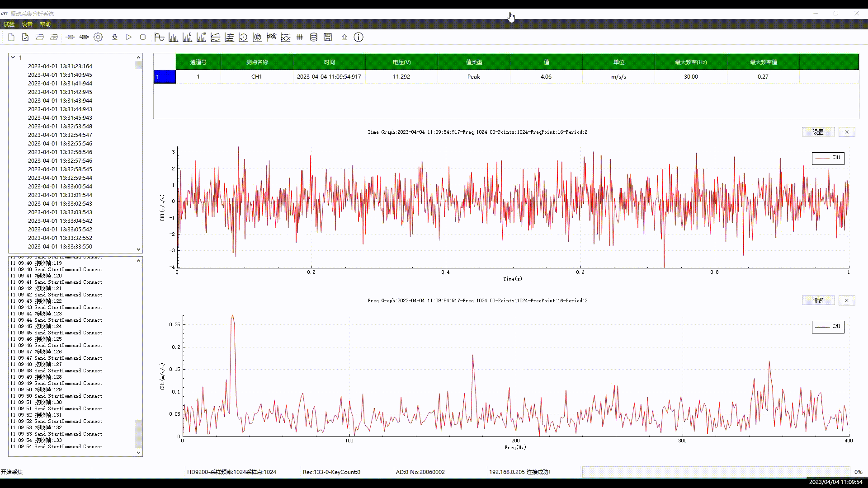
Task: Open the sine waveform graph icon
Action: pyautogui.click(x=159, y=38)
